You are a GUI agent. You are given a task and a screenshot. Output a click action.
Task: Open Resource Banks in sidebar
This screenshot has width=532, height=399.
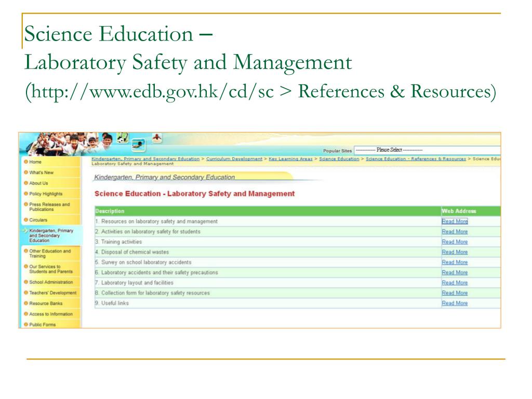pyautogui.click(x=46, y=303)
